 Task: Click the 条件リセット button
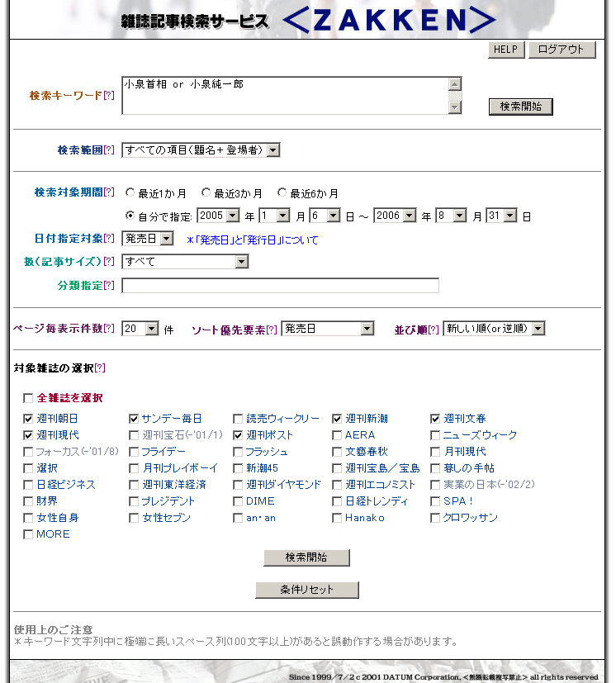[306, 590]
